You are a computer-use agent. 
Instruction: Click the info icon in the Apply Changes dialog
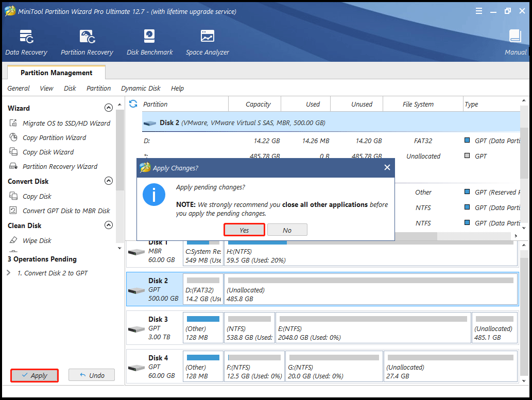click(x=153, y=195)
